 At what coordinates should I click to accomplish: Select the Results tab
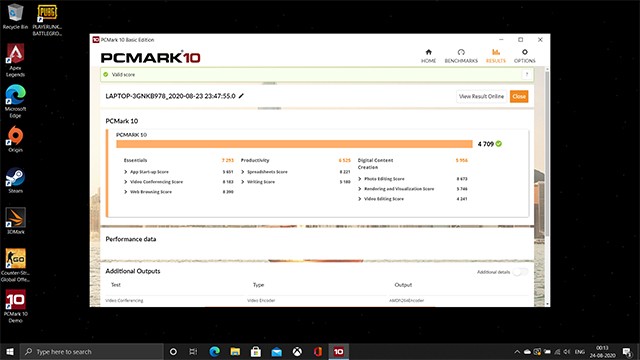(x=496, y=56)
